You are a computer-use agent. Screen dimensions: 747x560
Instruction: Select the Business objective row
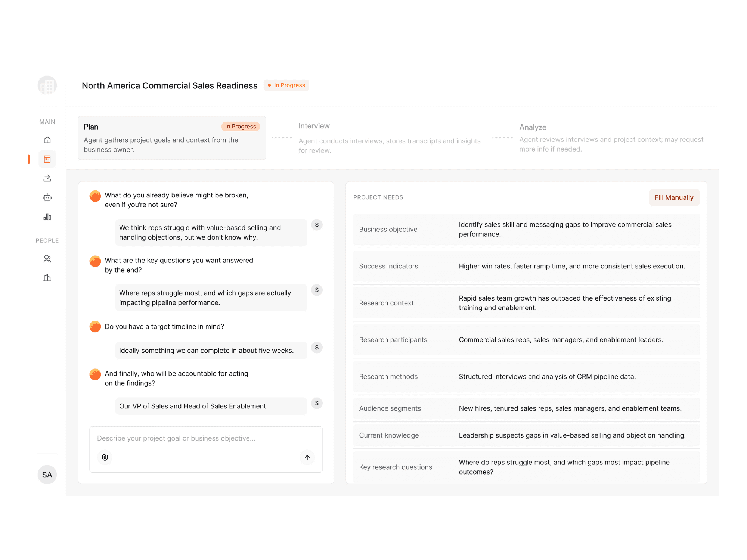pyautogui.click(x=526, y=230)
